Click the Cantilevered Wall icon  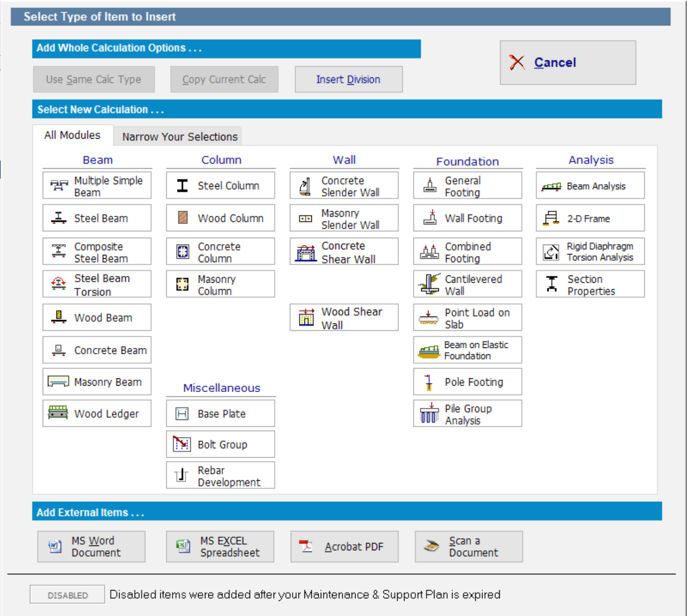pos(429,284)
